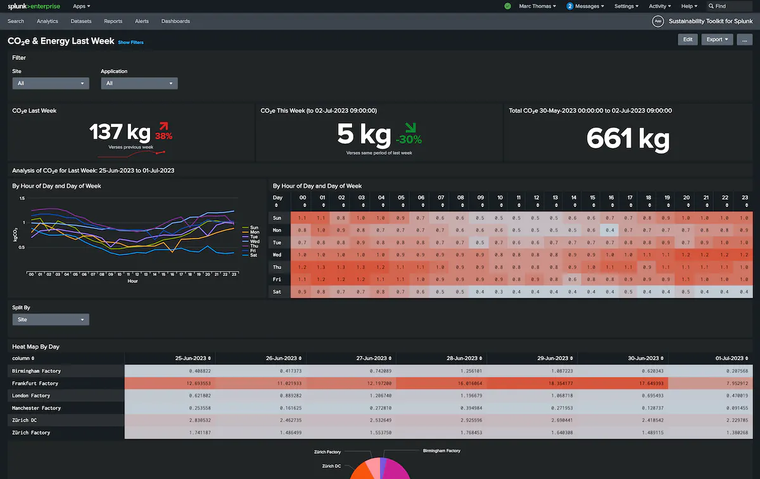This screenshot has width=760, height=479.
Task: Open the Reports tab
Action: (113, 21)
